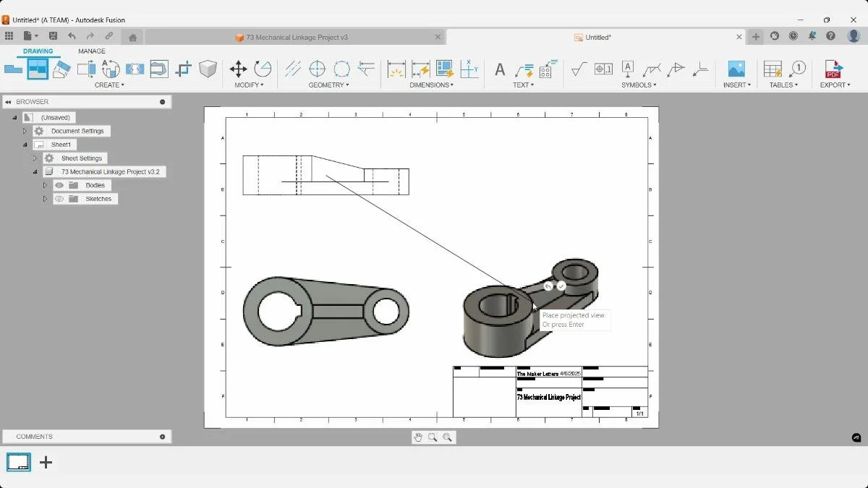This screenshot has height=488, width=868.
Task: Expand the Document Settings node
Action: (x=25, y=131)
